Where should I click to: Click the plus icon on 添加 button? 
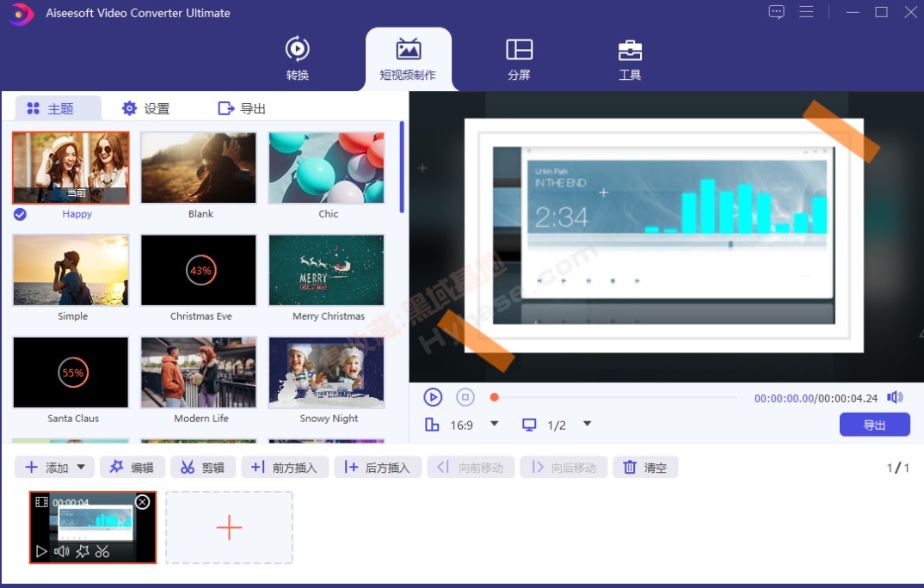coord(32,468)
